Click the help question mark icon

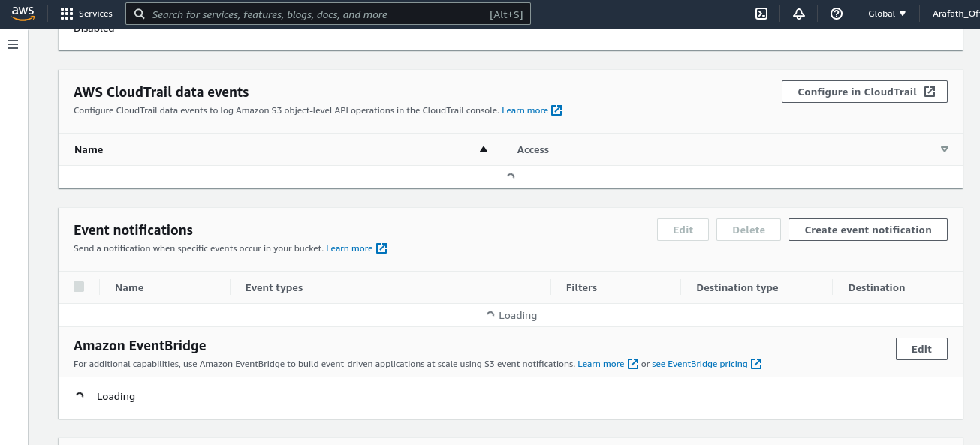click(x=836, y=13)
